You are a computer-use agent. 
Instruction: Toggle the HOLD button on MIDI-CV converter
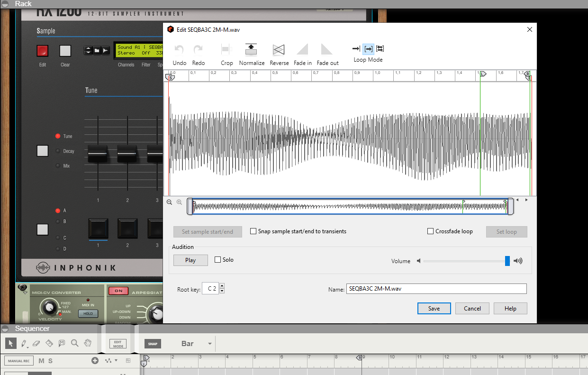(x=88, y=313)
